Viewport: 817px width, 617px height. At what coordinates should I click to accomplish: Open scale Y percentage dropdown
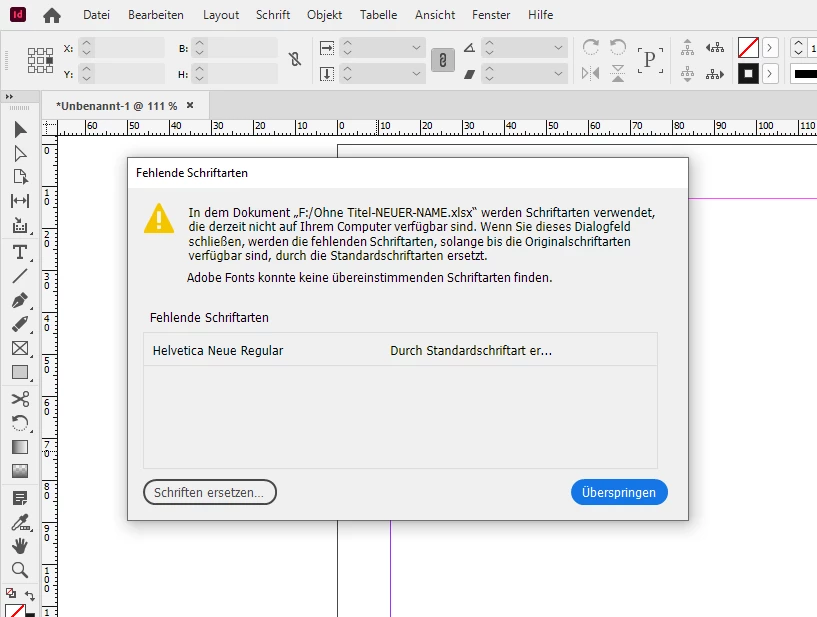(x=416, y=73)
